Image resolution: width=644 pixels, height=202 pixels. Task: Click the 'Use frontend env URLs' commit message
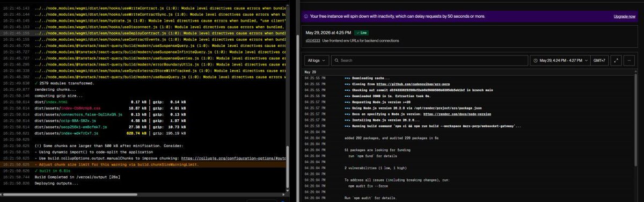(x=360, y=40)
